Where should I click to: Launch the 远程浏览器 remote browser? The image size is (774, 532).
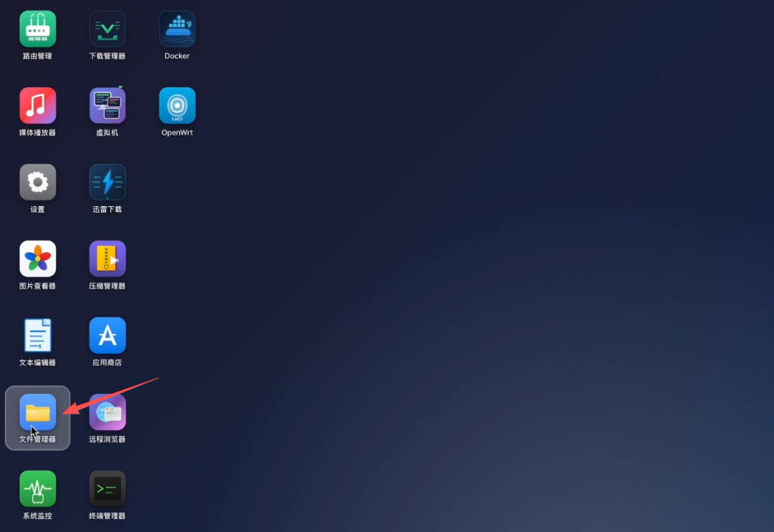107,412
